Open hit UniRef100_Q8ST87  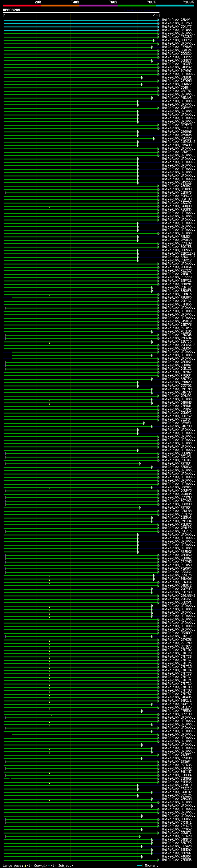(x=177, y=91)
